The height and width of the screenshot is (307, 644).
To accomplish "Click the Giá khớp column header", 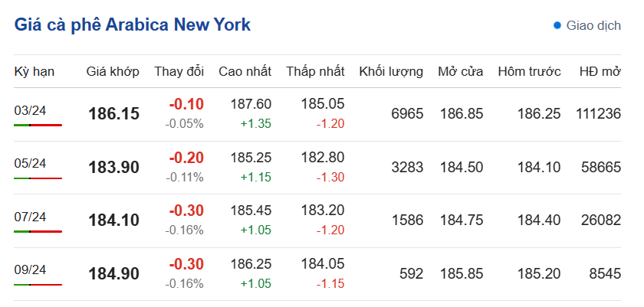I will [x=113, y=72].
